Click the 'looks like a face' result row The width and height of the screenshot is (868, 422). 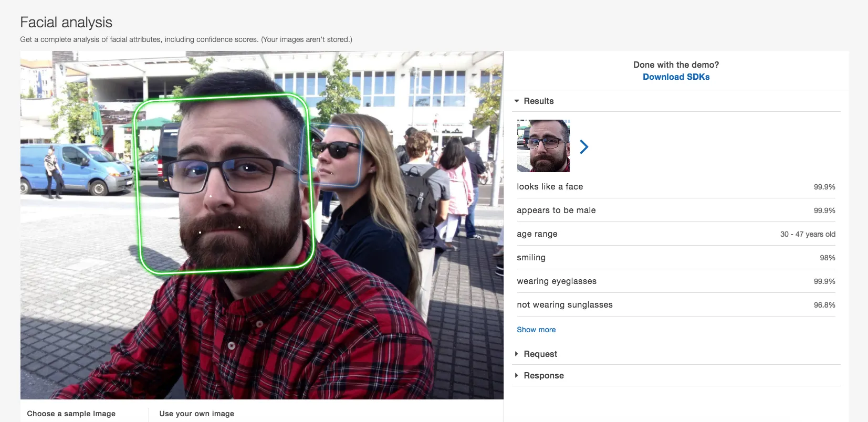pyautogui.click(x=675, y=187)
